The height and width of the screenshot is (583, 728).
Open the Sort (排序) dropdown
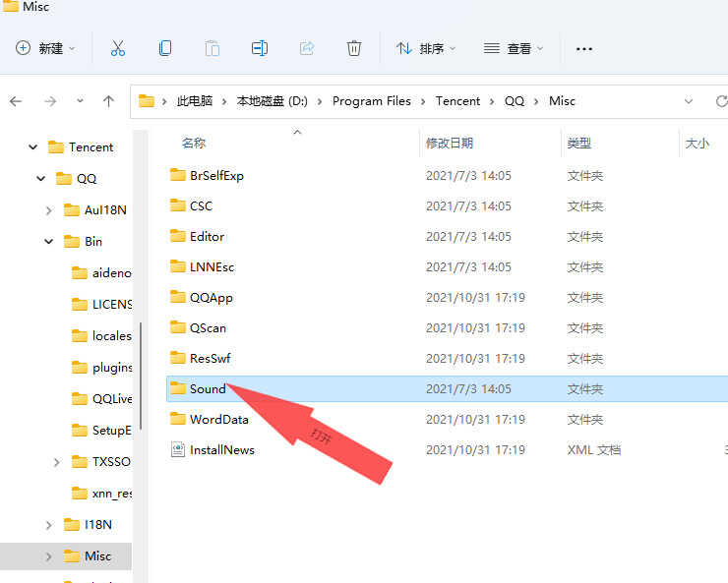(x=426, y=48)
